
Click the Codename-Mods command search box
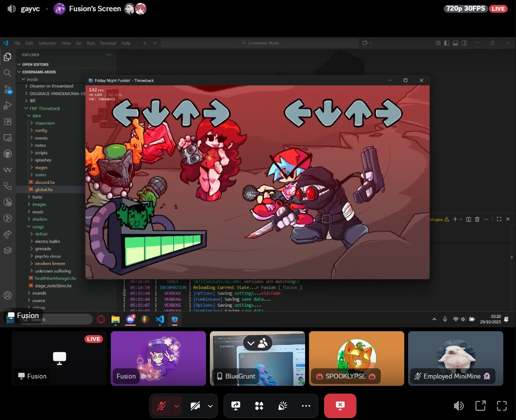coord(260,43)
